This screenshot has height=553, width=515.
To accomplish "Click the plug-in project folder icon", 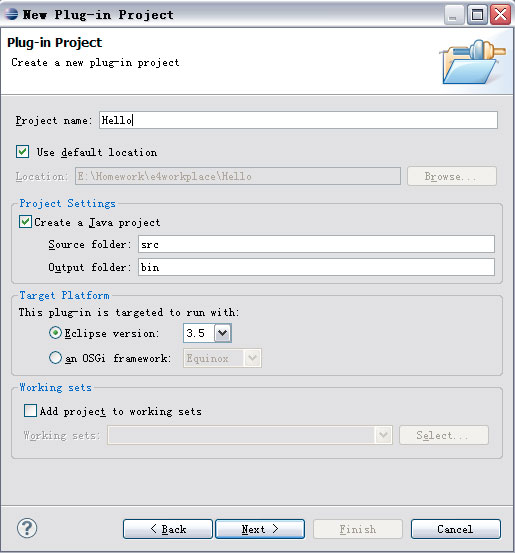I will [473, 62].
